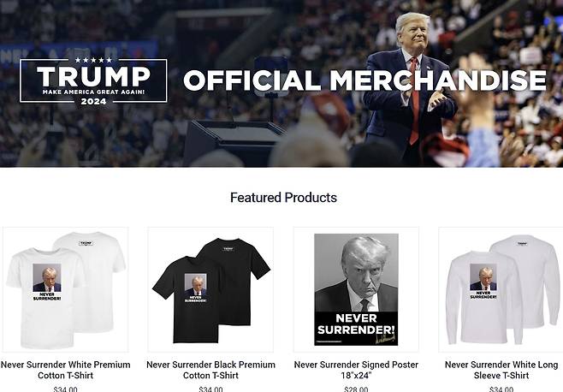Click Never Surrender Black Premium Cotton T-Shirt title
The height and width of the screenshot is (392, 563).
click(x=210, y=370)
